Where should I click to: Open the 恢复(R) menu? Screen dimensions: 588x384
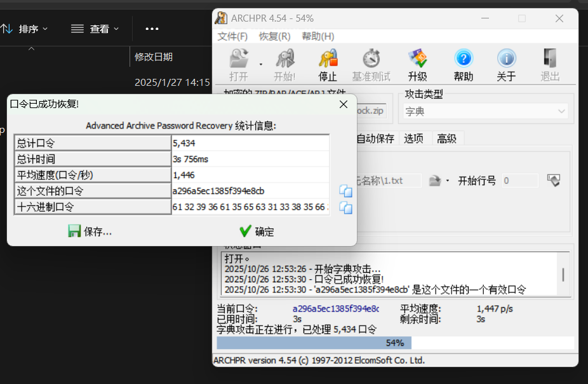tap(274, 36)
